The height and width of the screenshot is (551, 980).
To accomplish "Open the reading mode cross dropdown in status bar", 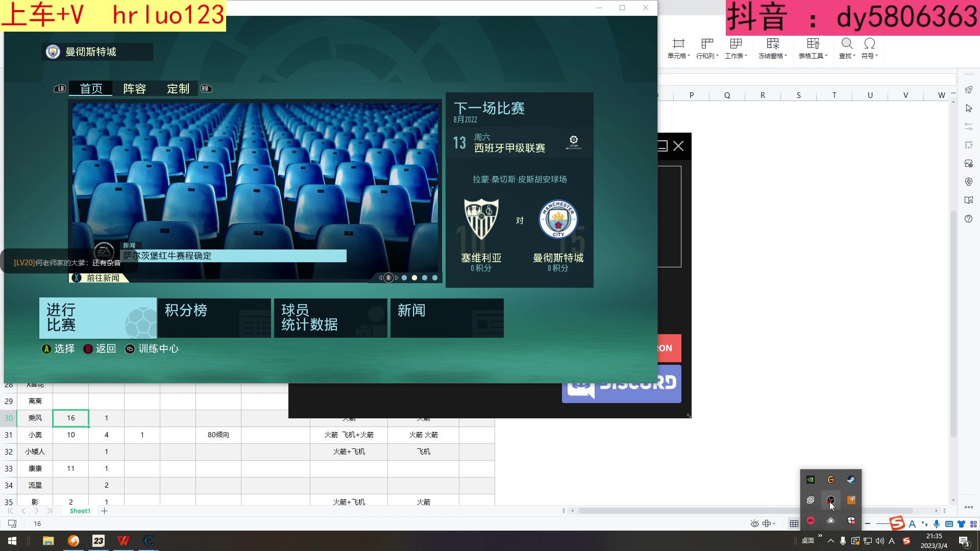I will (769, 523).
